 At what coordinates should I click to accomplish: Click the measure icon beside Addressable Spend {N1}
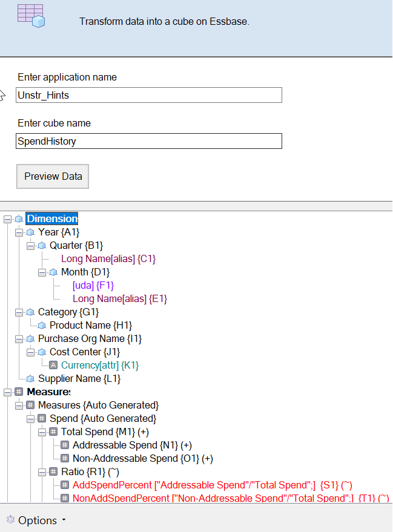point(65,445)
